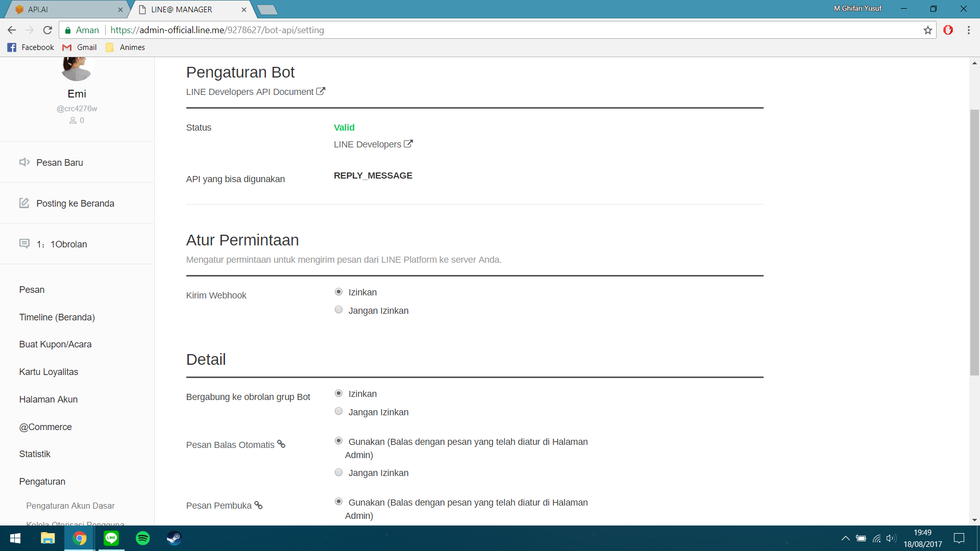Bookmark page with the star icon
This screenshot has width=980, height=551.
pyautogui.click(x=927, y=30)
